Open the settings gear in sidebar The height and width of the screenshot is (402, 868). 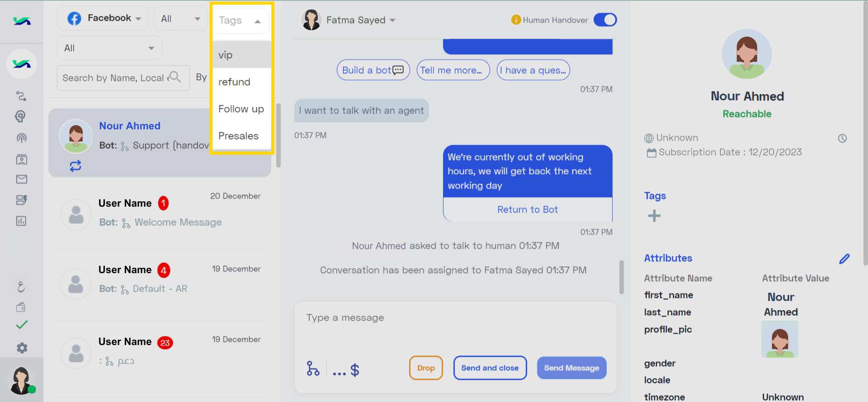coord(22,348)
